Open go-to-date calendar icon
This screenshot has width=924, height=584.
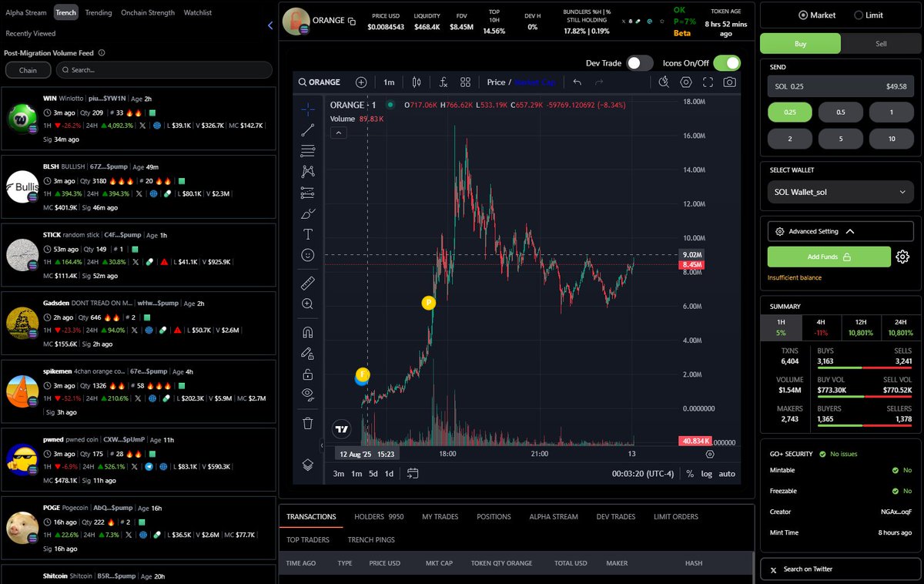click(x=413, y=473)
